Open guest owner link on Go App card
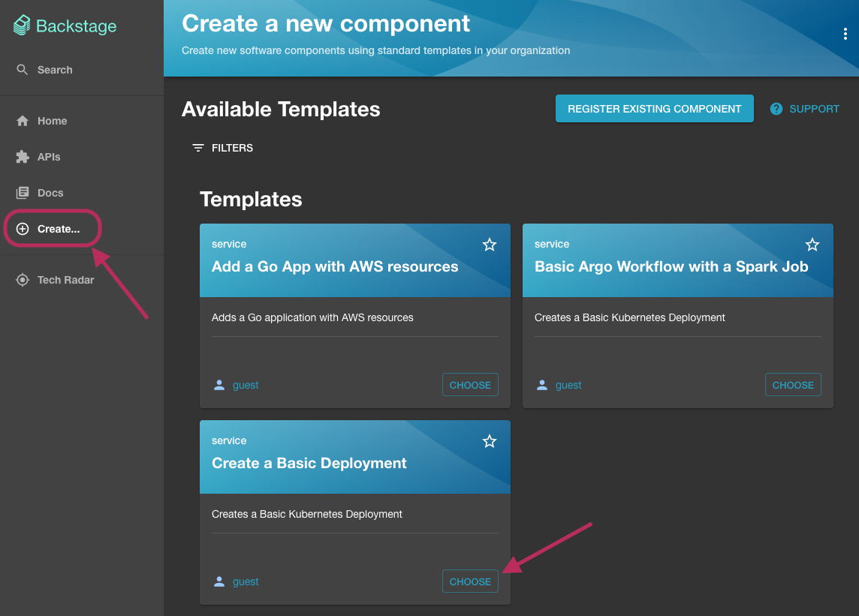This screenshot has height=616, width=859. point(246,385)
